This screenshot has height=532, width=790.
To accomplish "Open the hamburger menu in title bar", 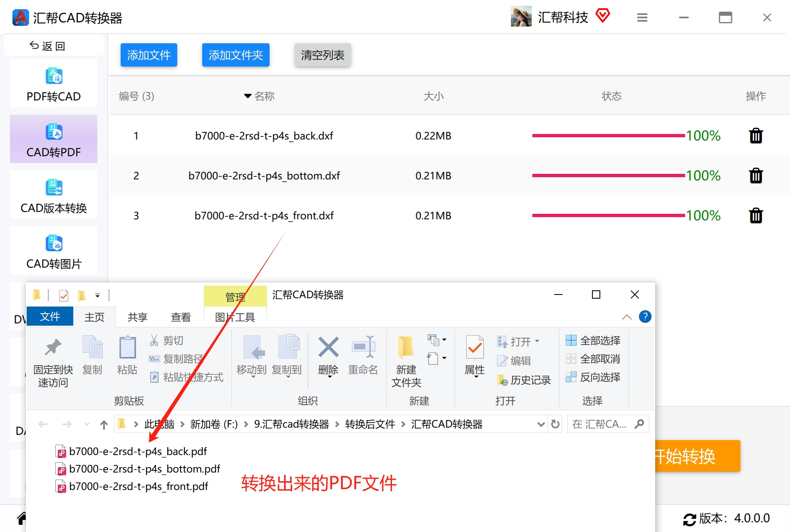I will 642,17.
